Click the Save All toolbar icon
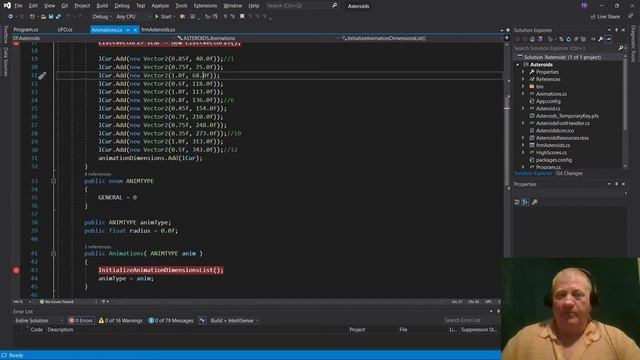 58,16
